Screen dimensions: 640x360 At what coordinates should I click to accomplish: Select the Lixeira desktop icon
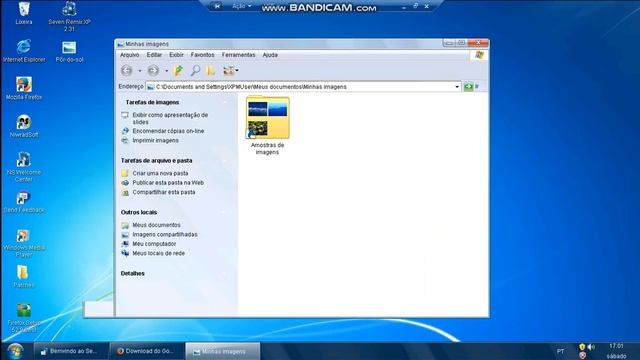24,13
